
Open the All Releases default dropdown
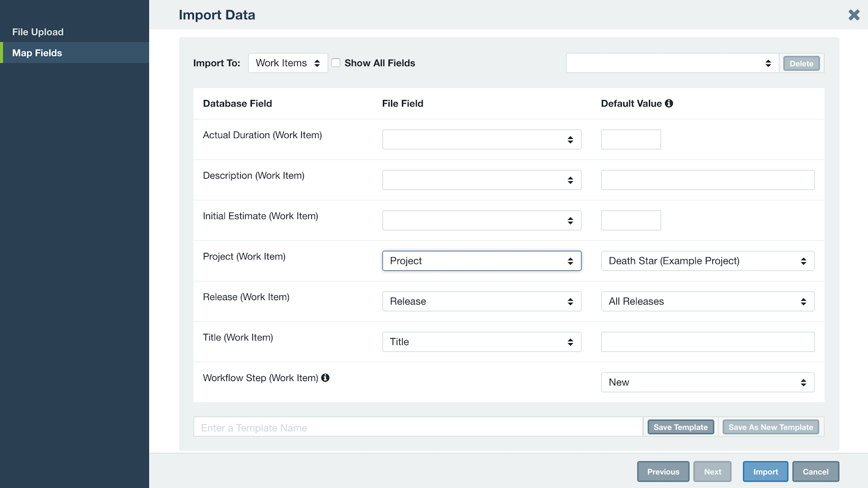pyautogui.click(x=707, y=302)
